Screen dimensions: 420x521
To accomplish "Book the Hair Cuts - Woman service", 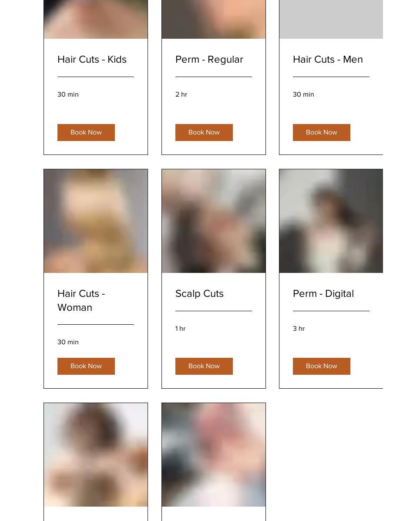I will click(x=86, y=366).
